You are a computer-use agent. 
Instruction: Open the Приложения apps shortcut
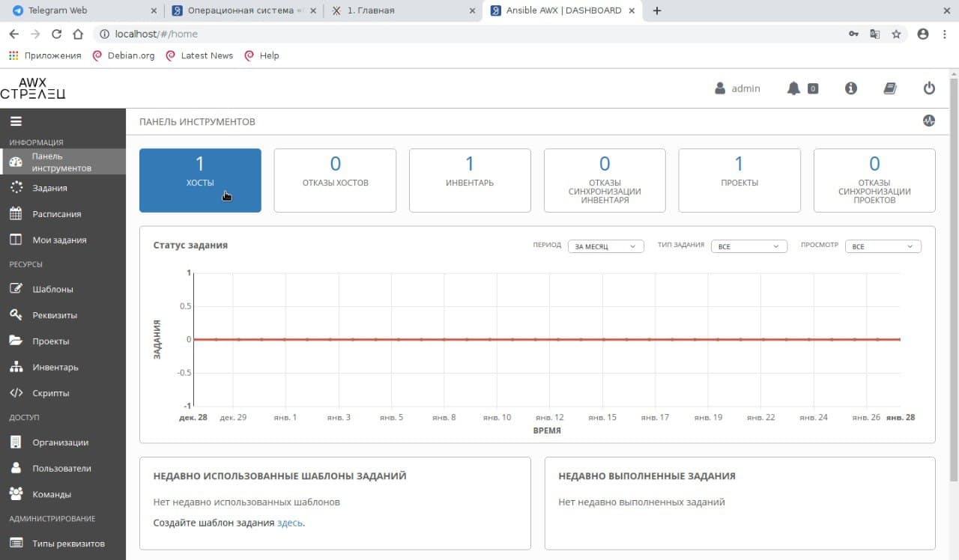(x=45, y=55)
